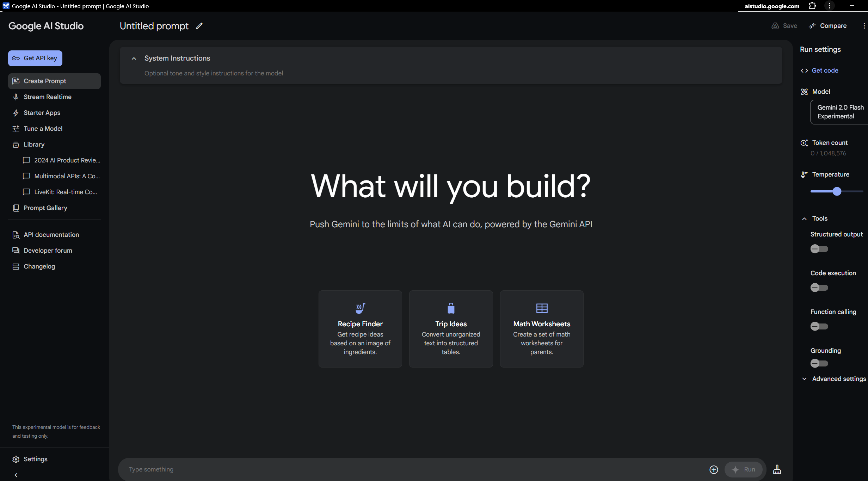Viewport: 868px width, 481px height.
Task: Enable the Structured output toggle
Action: [x=819, y=249]
